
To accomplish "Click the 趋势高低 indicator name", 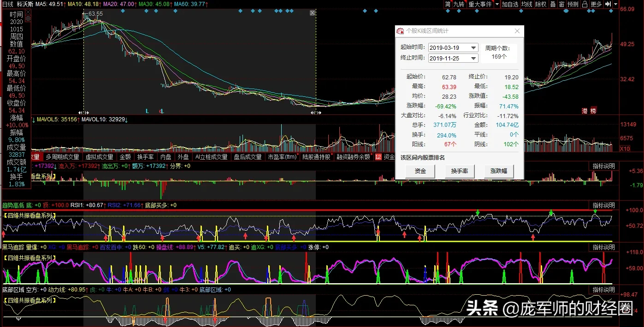I will pos(13,205).
